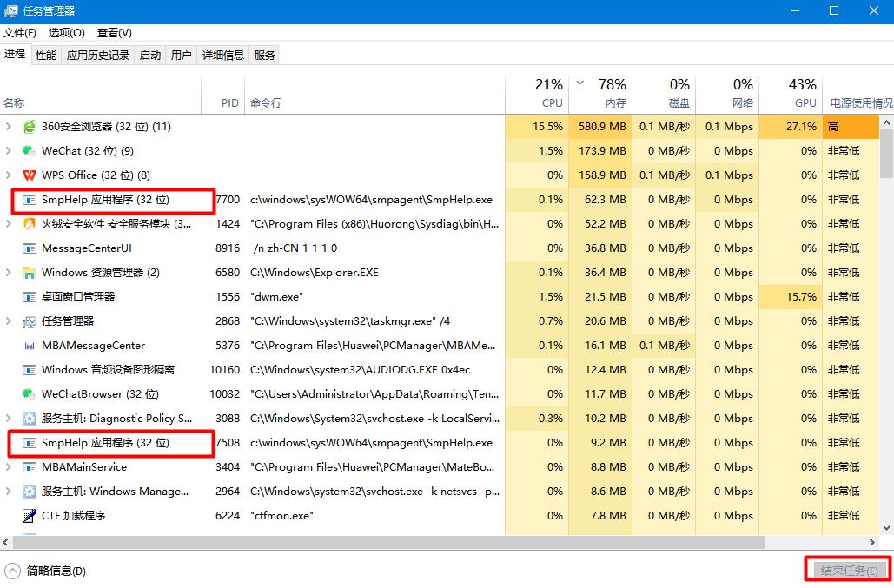This screenshot has width=894, height=588.
Task: Expand the 360安全浏览器 process group
Action: 9,127
